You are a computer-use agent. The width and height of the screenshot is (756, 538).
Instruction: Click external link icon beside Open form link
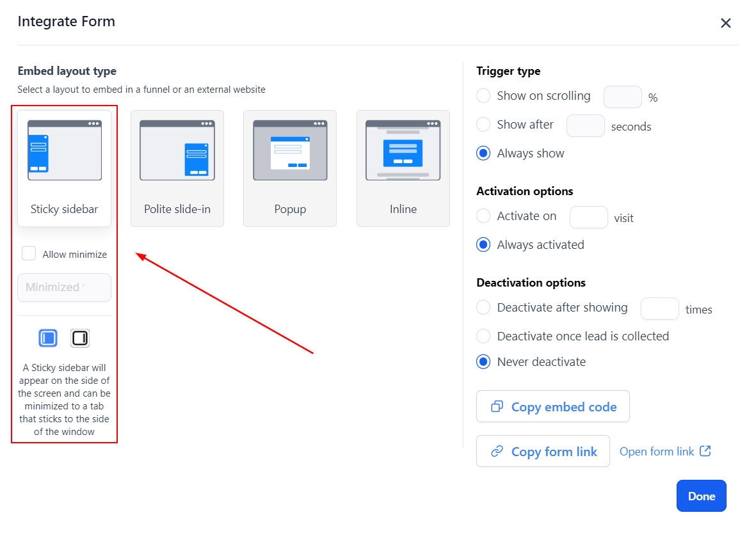(x=705, y=451)
